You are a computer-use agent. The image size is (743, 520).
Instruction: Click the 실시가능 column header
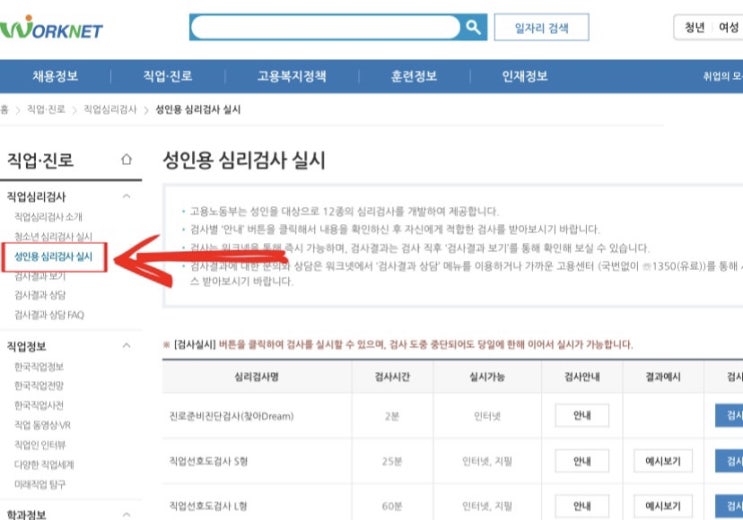pos(487,377)
